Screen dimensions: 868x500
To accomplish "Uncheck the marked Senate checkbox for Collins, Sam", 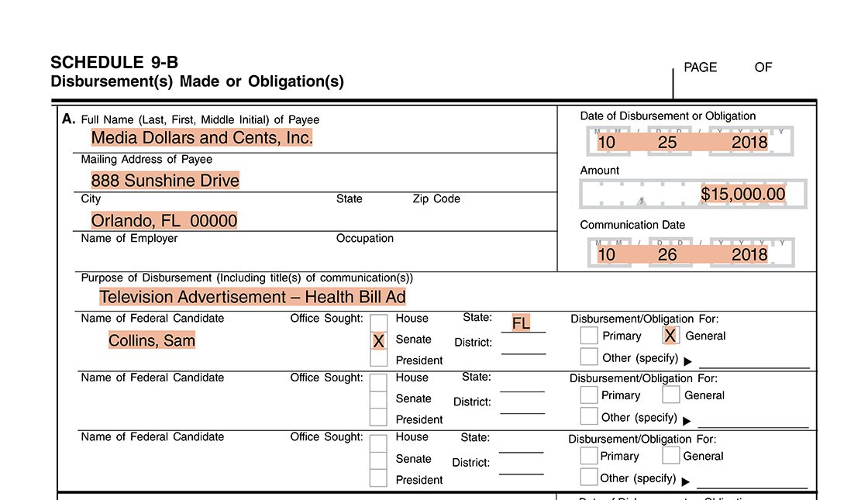I will 378,340.
